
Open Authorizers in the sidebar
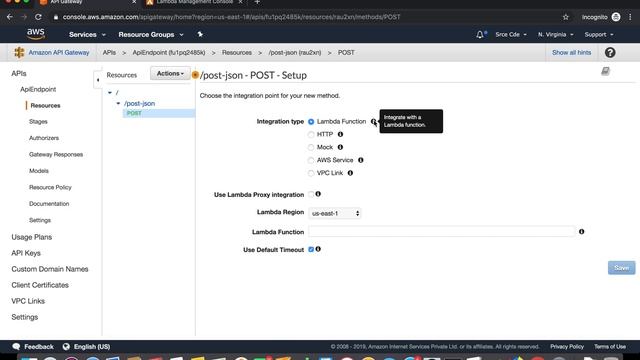(x=44, y=138)
